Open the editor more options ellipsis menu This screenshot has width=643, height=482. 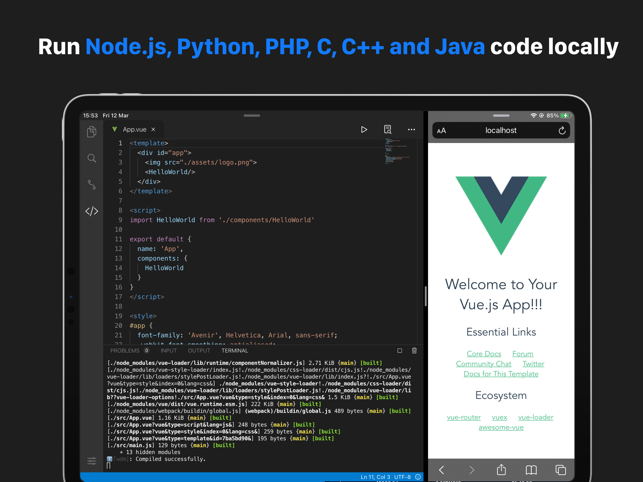[x=411, y=130]
